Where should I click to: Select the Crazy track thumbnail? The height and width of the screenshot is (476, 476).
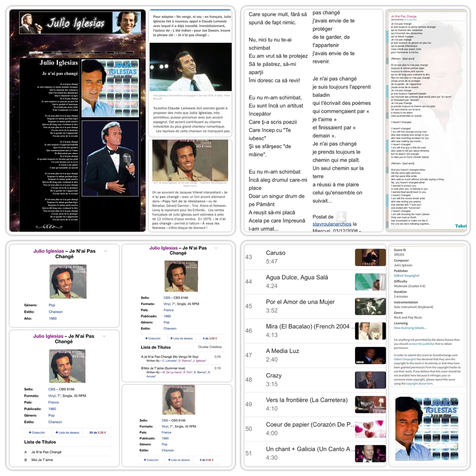370,380
